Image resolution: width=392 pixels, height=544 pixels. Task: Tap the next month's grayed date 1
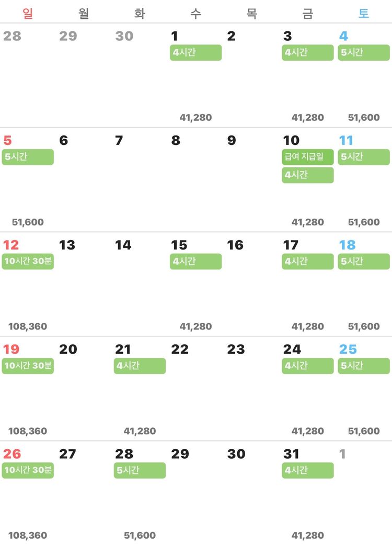point(342,454)
